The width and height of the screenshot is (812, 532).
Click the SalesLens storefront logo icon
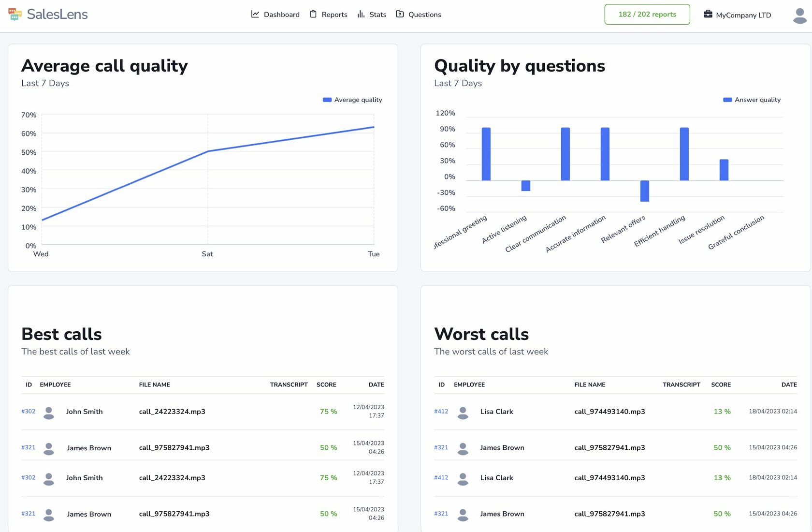[x=15, y=15]
